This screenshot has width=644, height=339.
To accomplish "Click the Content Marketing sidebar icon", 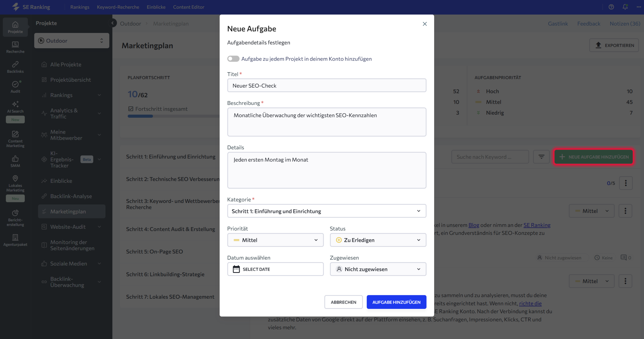I will tap(15, 139).
